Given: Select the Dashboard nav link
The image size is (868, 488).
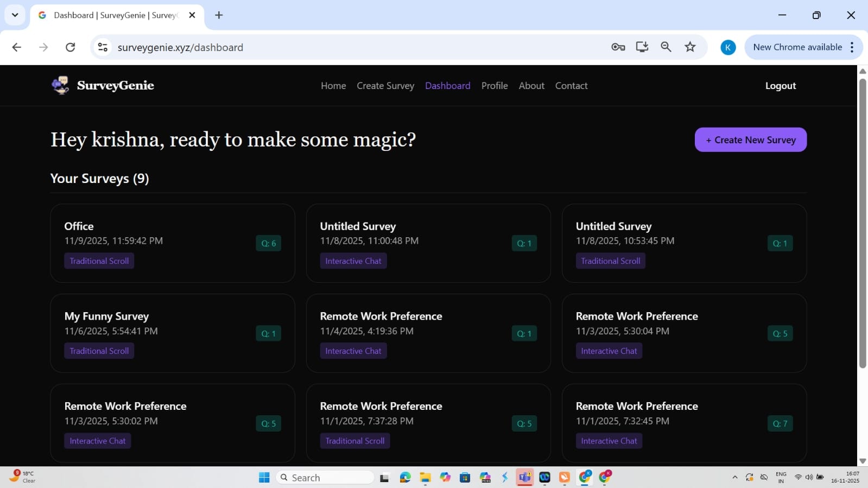Looking at the screenshot, I should (448, 86).
